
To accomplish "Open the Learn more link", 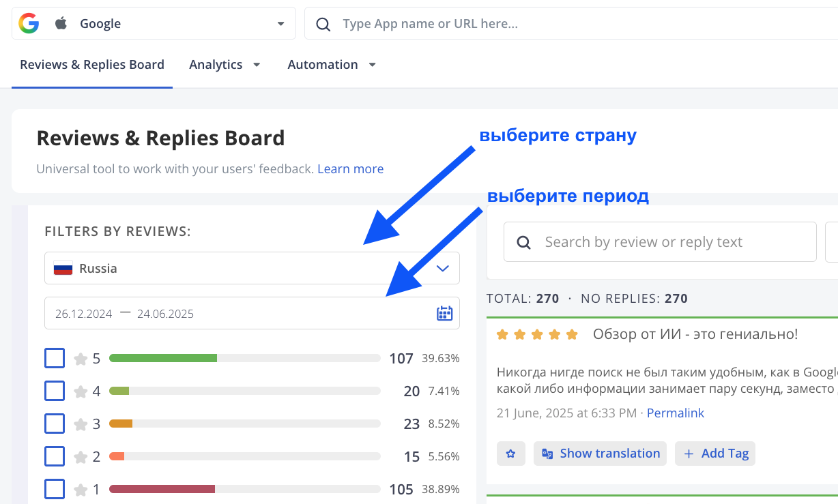I will pos(351,169).
